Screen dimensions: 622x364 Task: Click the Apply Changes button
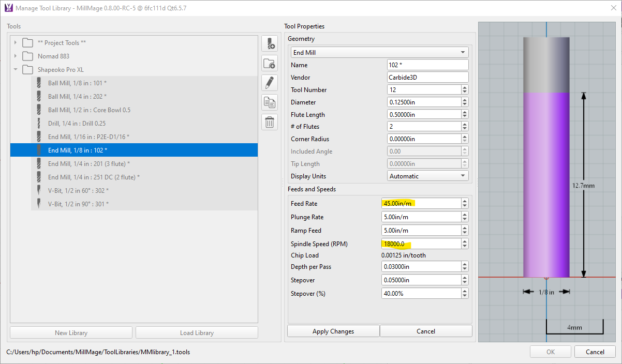pyautogui.click(x=333, y=330)
